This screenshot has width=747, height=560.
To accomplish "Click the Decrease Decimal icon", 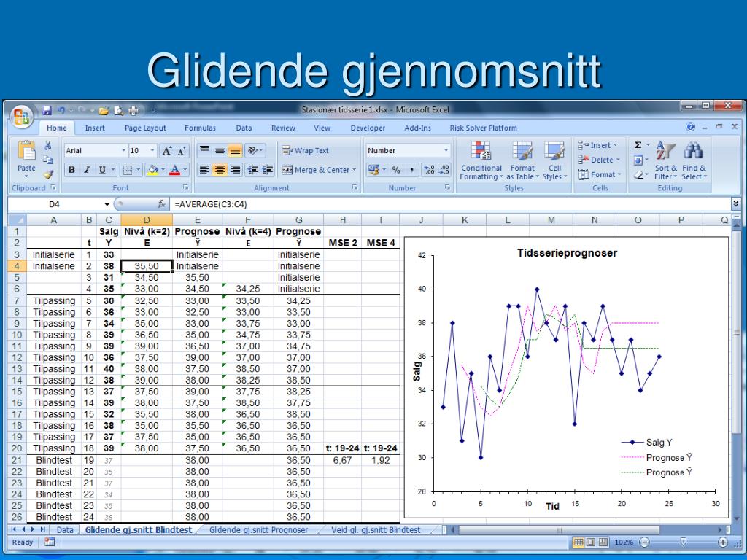I will coord(444,170).
